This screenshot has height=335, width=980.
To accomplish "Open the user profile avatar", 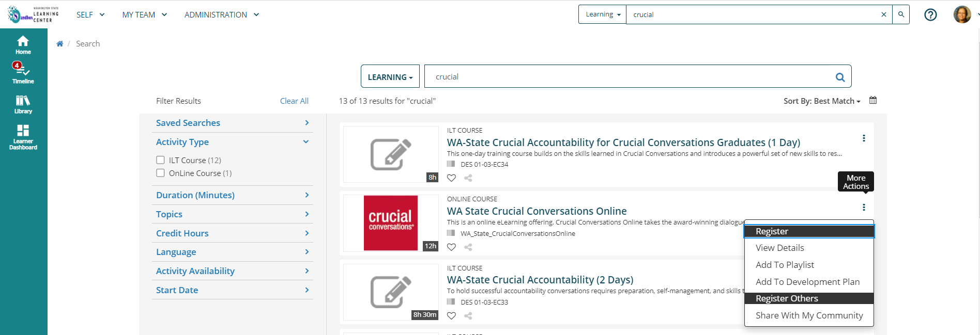I will [962, 14].
